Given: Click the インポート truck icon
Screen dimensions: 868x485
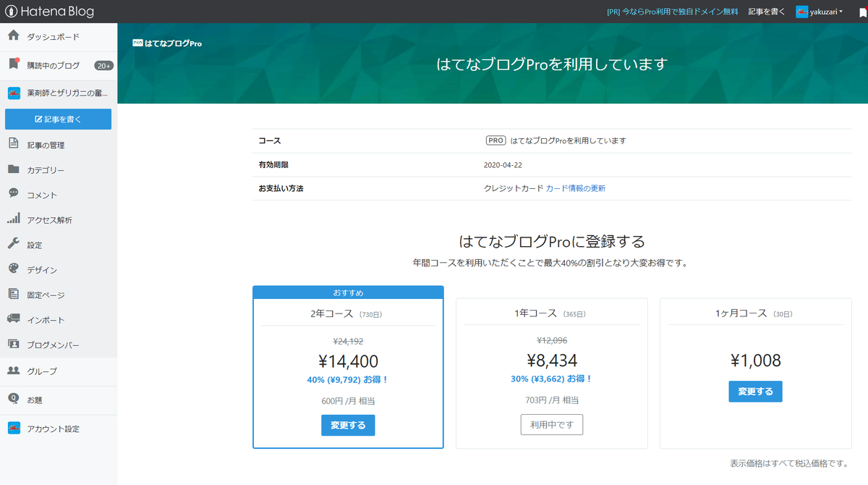Looking at the screenshot, I should pyautogui.click(x=13, y=319).
